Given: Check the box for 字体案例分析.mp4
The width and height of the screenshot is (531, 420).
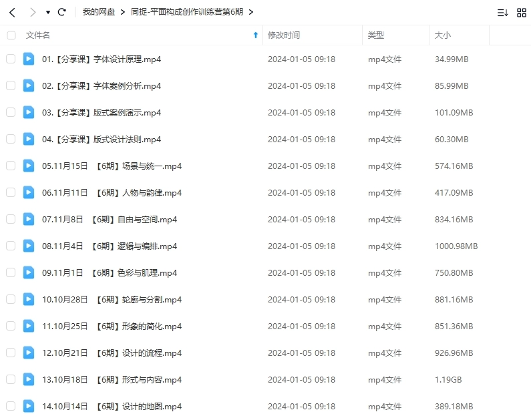Looking at the screenshot, I should click(x=11, y=85).
